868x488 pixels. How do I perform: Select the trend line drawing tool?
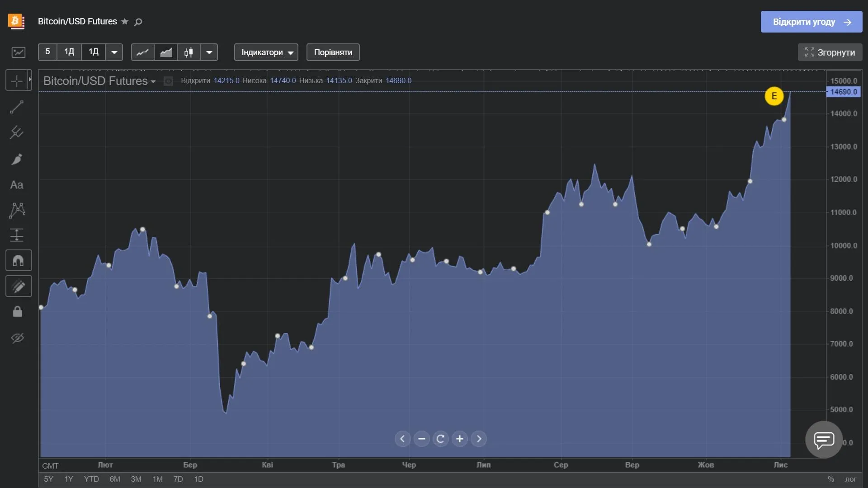point(17,107)
